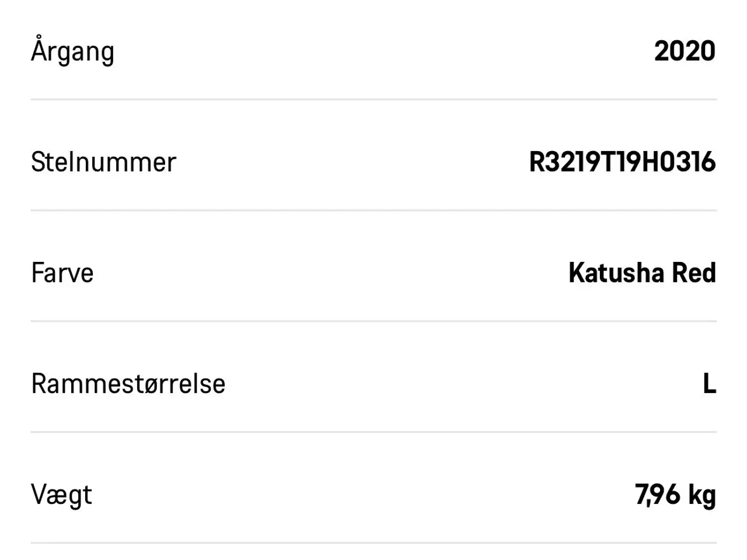The image size is (747, 560).
Task: Click the "Vægt" label
Action: 61,495
